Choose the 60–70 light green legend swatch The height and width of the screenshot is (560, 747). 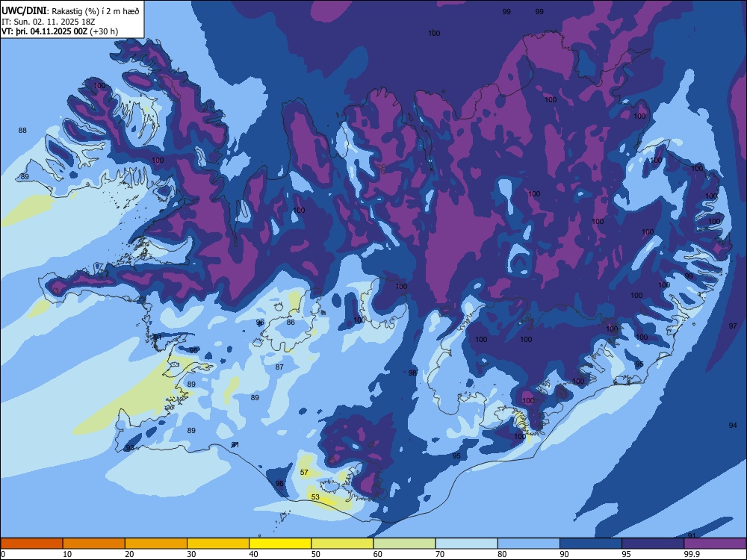coord(404,544)
